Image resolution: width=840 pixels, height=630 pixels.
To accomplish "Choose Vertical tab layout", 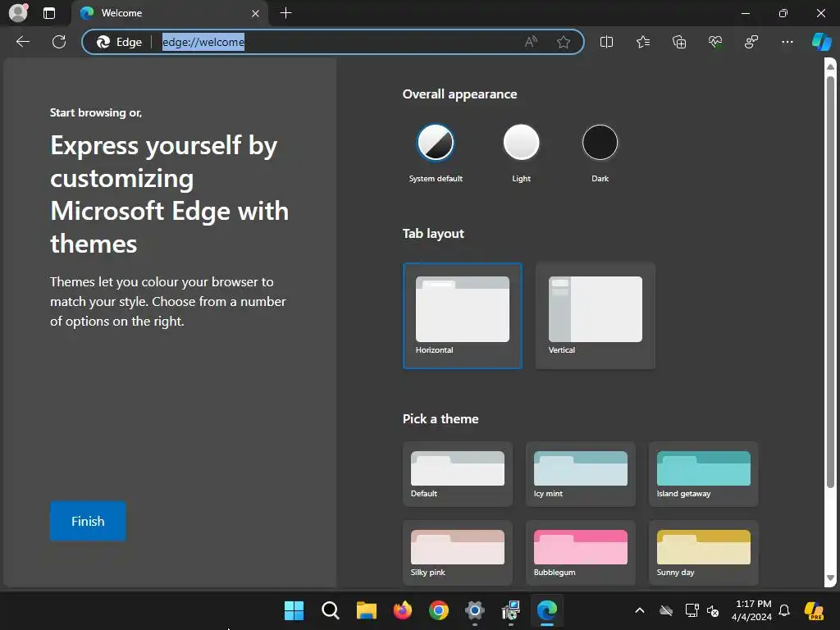I will click(x=596, y=316).
